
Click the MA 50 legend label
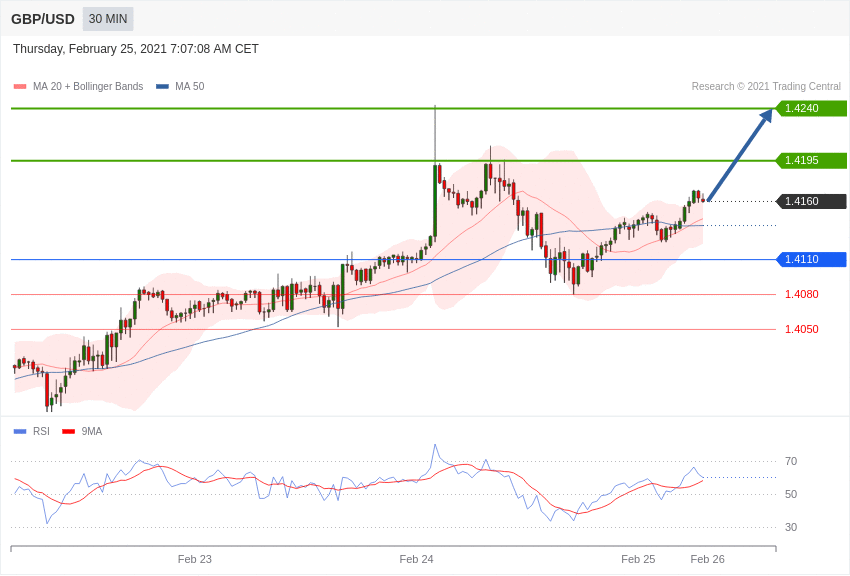[x=190, y=86]
